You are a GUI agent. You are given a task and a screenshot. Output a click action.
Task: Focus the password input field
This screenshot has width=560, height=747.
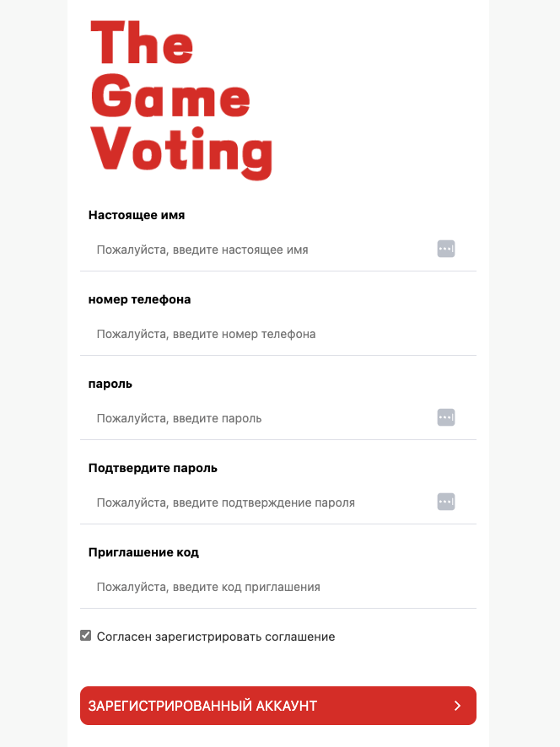click(x=261, y=418)
